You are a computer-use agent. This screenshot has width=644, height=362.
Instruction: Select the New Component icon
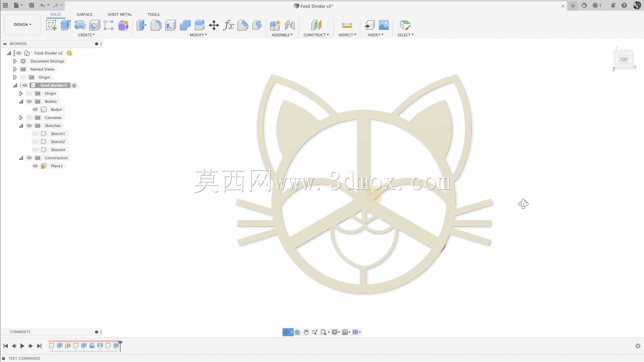(275, 25)
